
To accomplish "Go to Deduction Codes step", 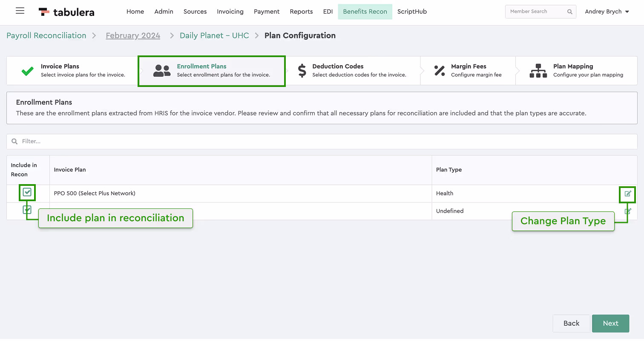I will [353, 71].
